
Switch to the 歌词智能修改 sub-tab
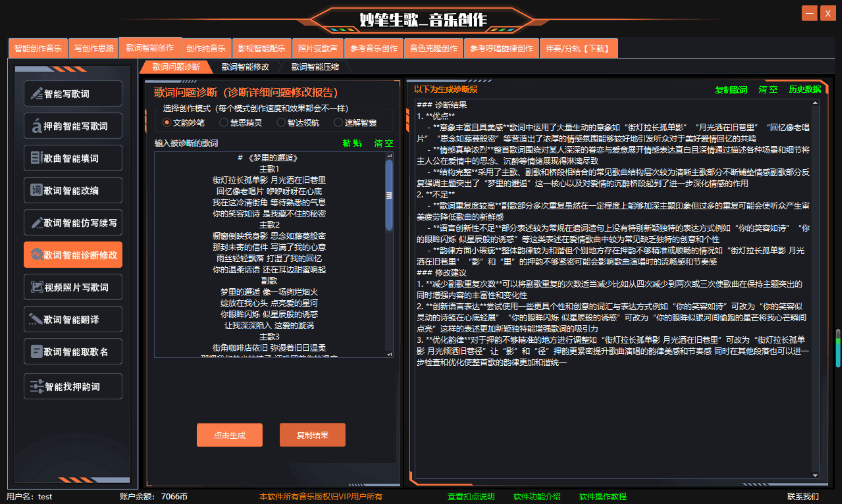coord(245,67)
